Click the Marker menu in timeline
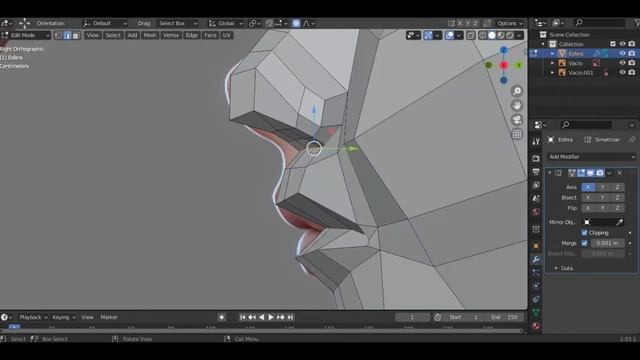This screenshot has height=360, width=640. 109,317
